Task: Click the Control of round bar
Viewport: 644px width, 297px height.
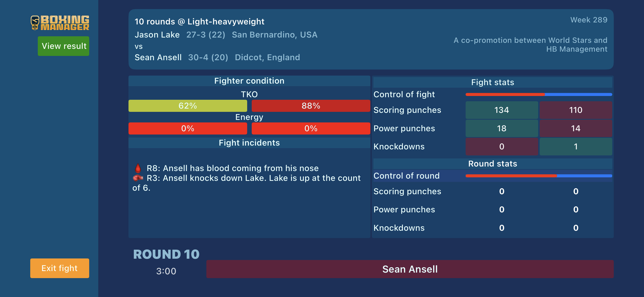Action: [539, 176]
